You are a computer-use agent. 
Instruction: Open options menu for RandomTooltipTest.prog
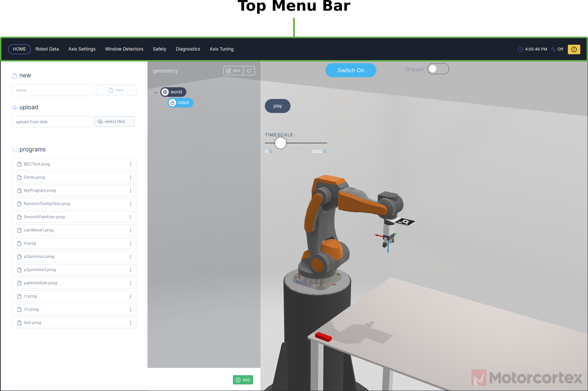(131, 204)
